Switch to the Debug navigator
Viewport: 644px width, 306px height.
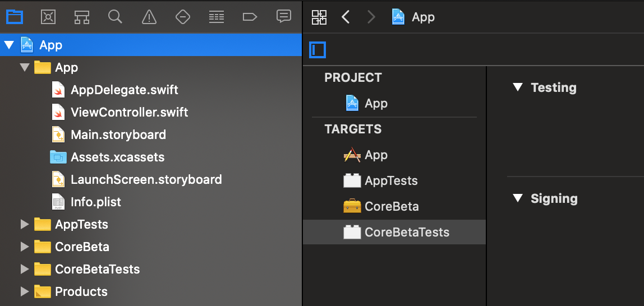click(217, 17)
